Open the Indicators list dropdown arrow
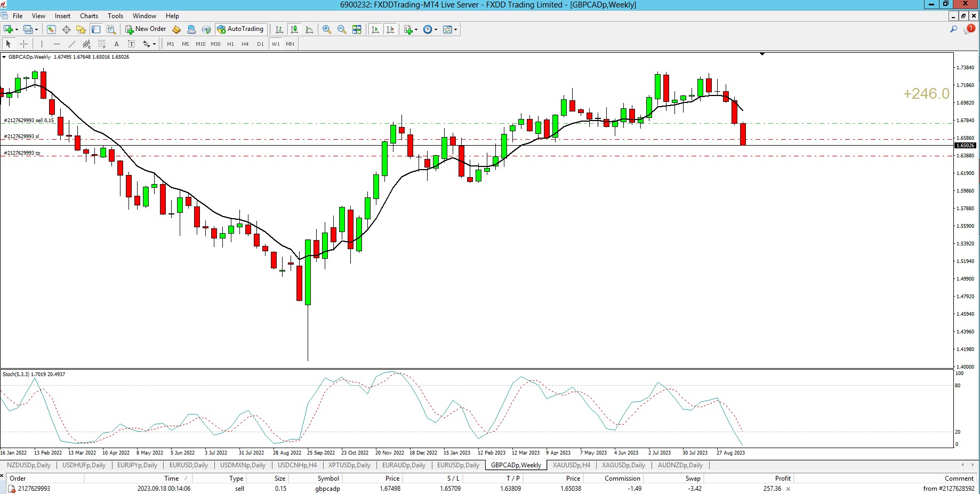The image size is (980, 494). tap(416, 29)
